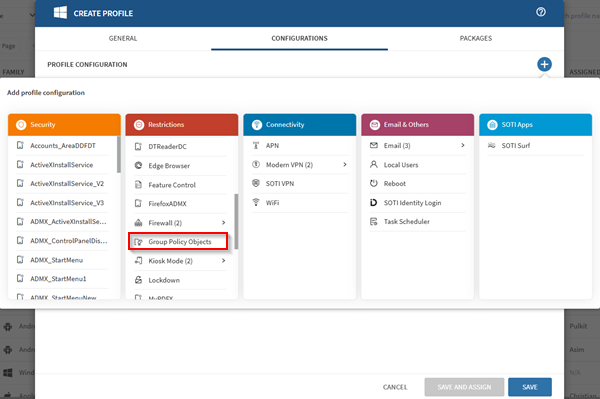Viewport: 600px width, 399px height.
Task: Click the Email & Others envelope header icon
Action: tap(375, 125)
